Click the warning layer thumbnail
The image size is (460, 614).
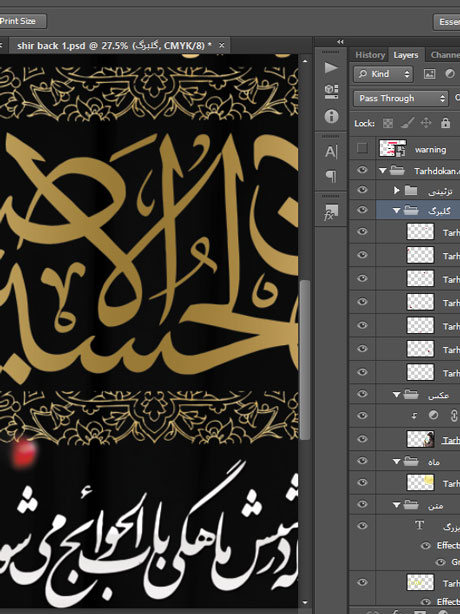click(393, 148)
